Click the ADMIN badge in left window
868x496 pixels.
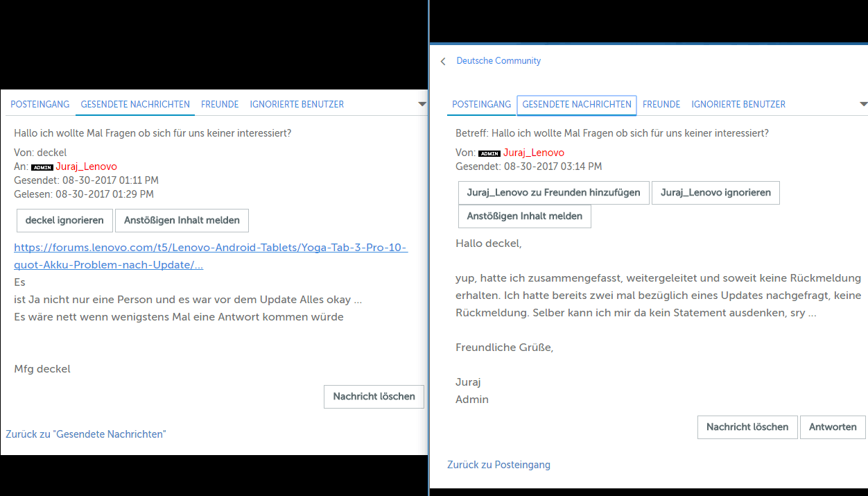42,167
